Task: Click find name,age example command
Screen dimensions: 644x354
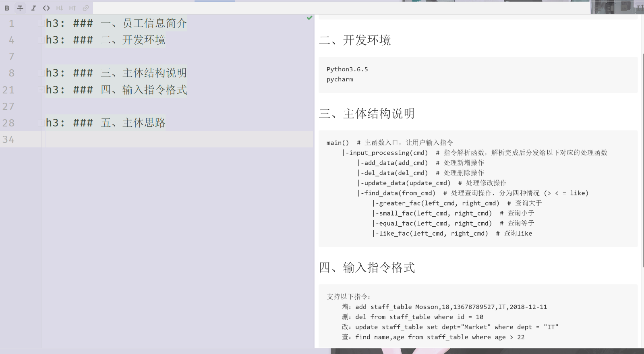Action: [440, 337]
